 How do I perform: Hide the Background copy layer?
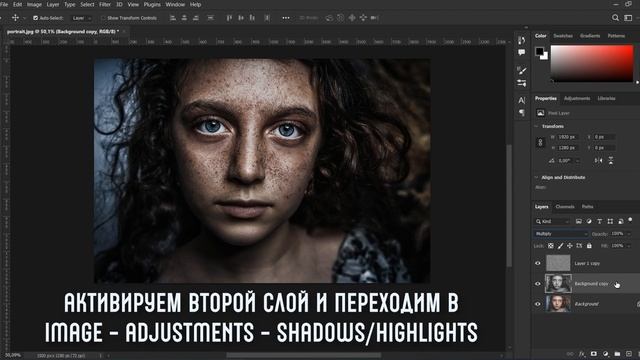tap(538, 284)
